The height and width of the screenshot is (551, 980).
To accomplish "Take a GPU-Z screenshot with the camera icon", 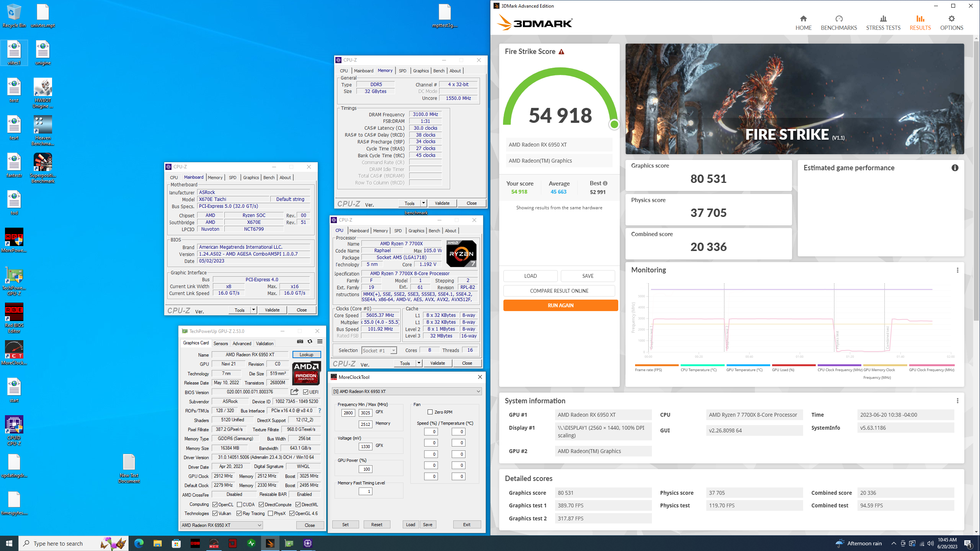I will 300,341.
